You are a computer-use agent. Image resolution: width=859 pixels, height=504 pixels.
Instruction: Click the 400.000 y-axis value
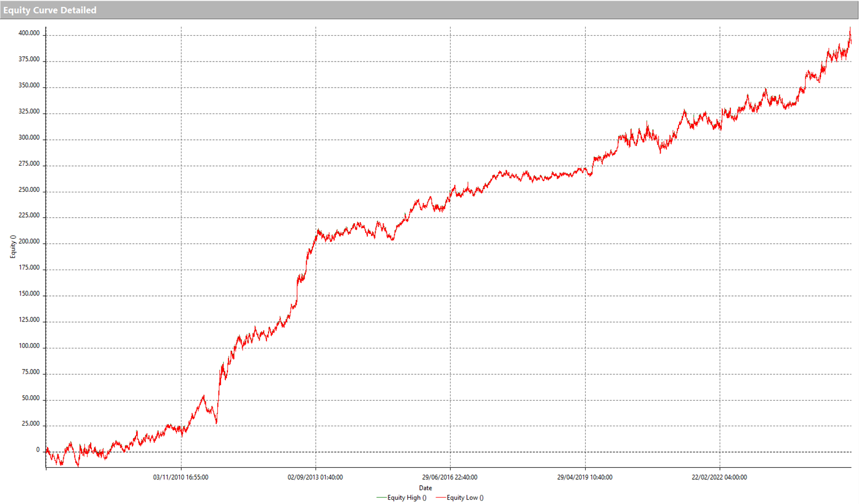point(29,33)
